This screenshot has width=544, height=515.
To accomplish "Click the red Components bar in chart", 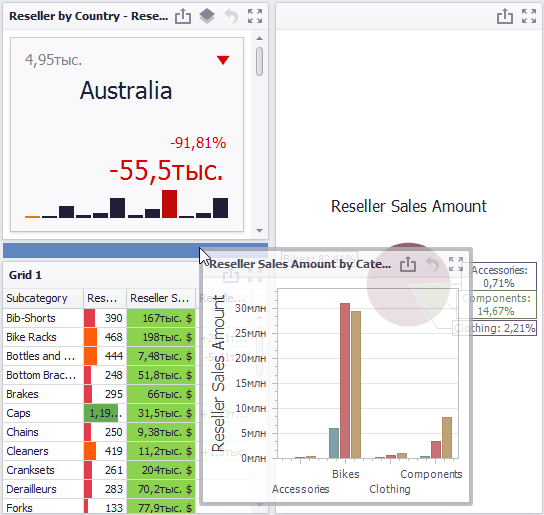I will (x=436, y=449).
